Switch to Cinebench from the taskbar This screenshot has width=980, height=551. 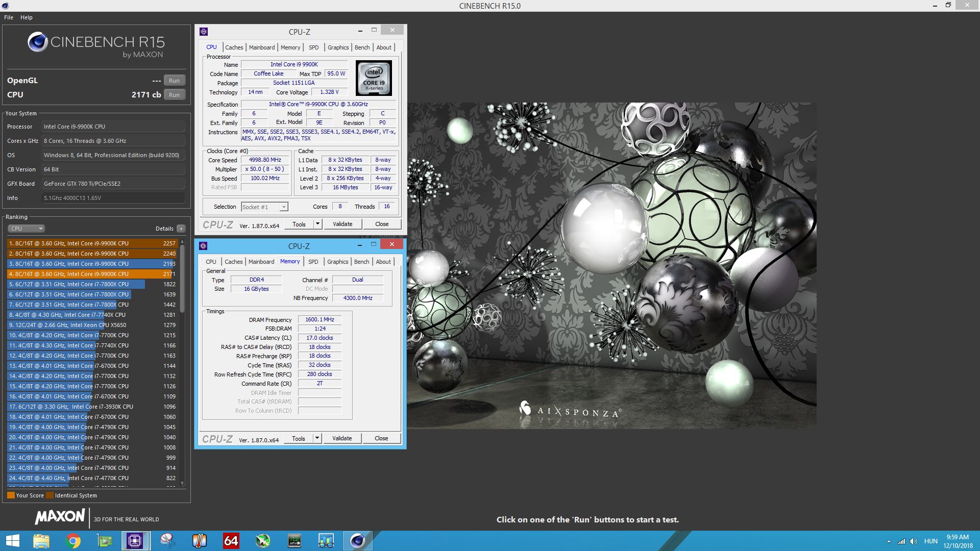point(357,541)
